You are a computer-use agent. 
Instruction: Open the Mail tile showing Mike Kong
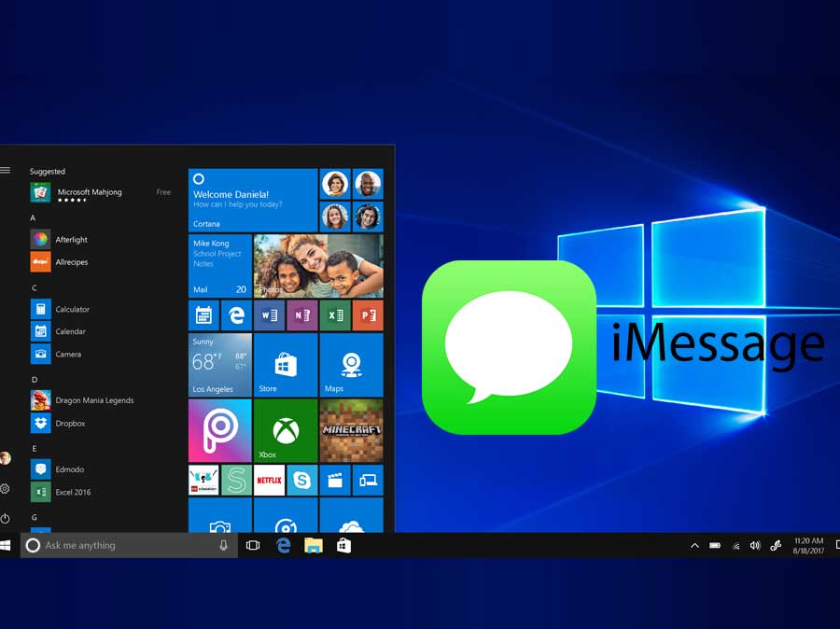(x=219, y=266)
